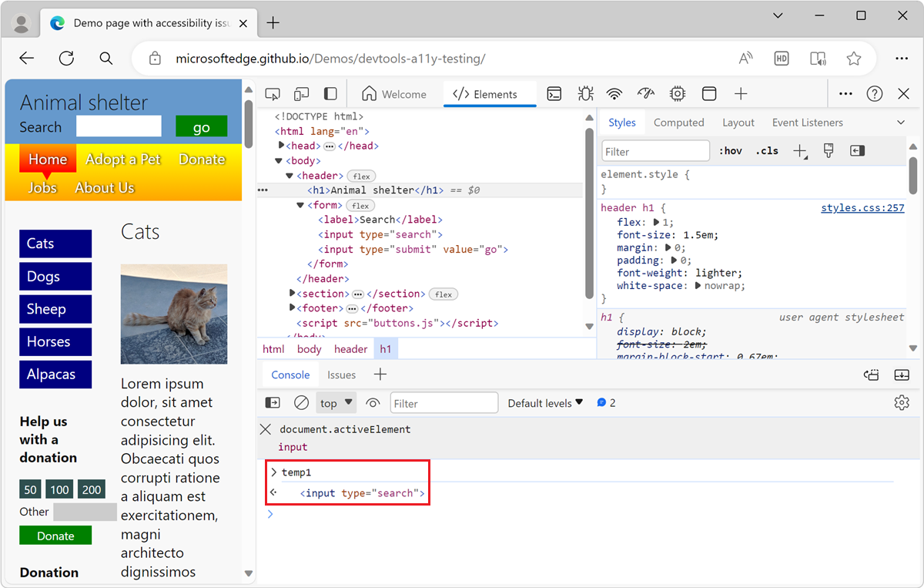Open more tools with the plus icon
This screenshot has height=588, width=924.
pyautogui.click(x=741, y=93)
